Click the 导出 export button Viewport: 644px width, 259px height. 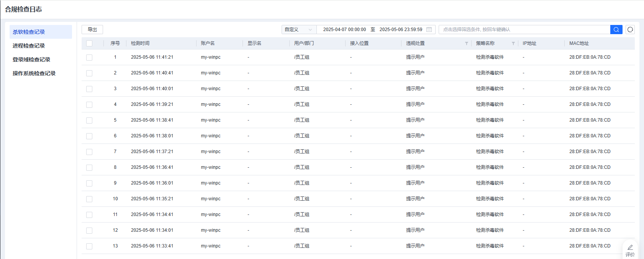pyautogui.click(x=92, y=30)
